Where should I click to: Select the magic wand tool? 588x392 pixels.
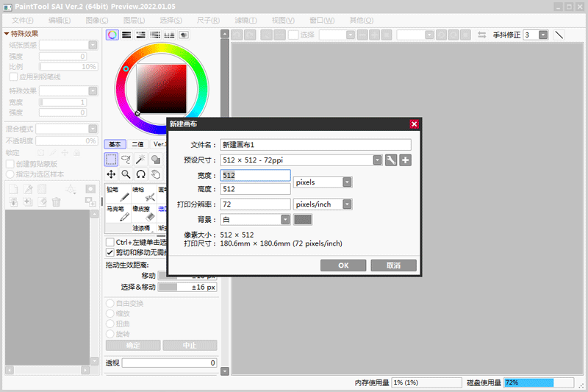coord(140,160)
